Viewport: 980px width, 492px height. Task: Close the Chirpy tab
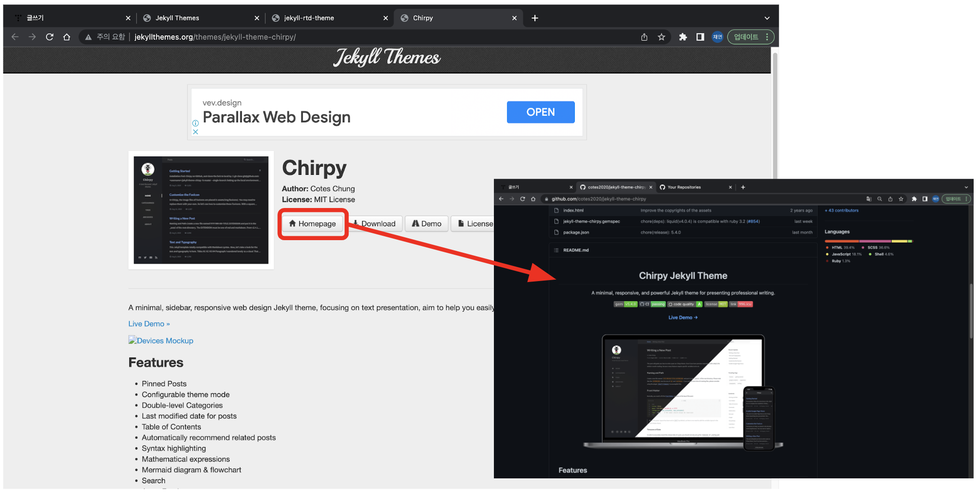click(514, 18)
